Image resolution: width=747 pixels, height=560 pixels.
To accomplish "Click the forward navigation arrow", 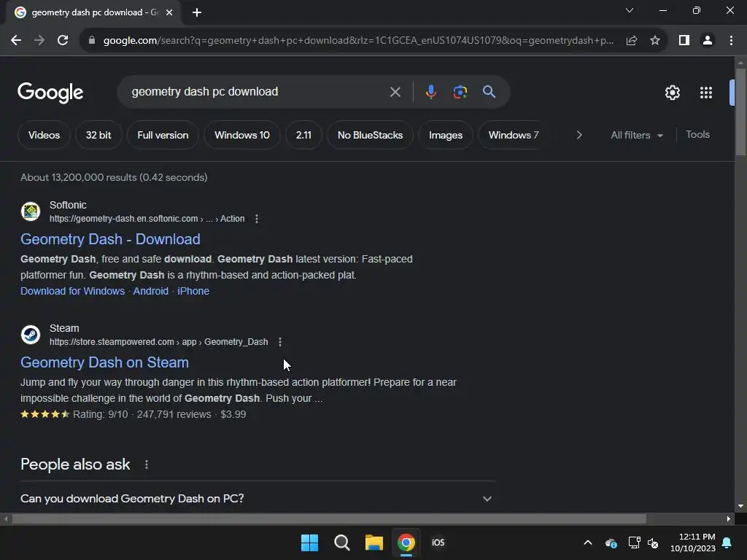I will [x=39, y=41].
